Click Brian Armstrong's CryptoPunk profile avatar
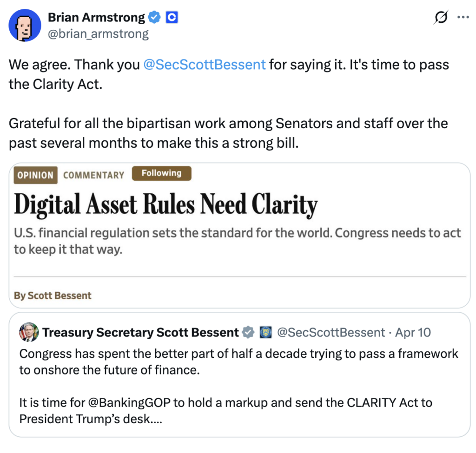 (24, 25)
